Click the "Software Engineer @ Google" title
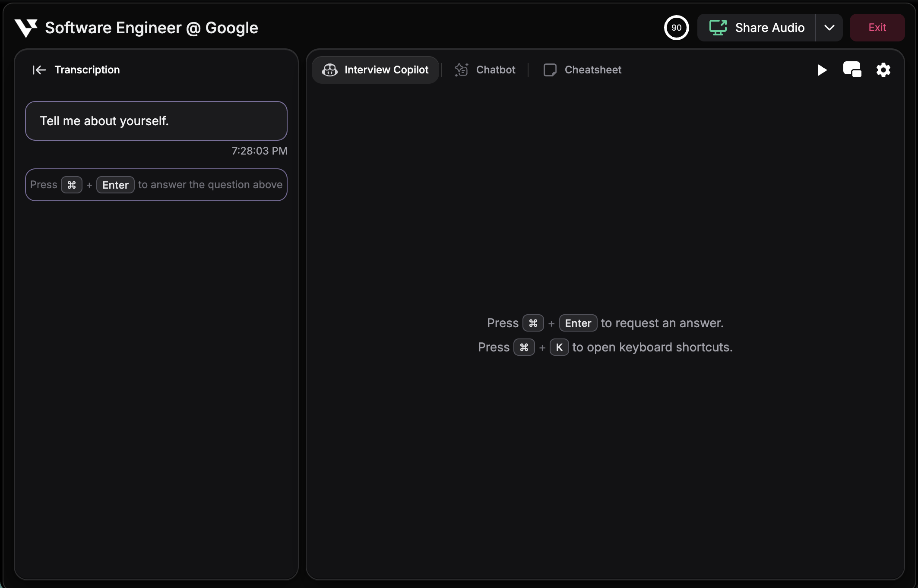 [x=152, y=28]
